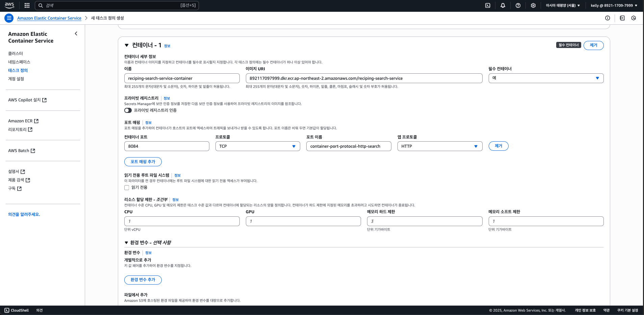Click the GPU input field
Screen dimensions: 644x315
(x=303, y=221)
